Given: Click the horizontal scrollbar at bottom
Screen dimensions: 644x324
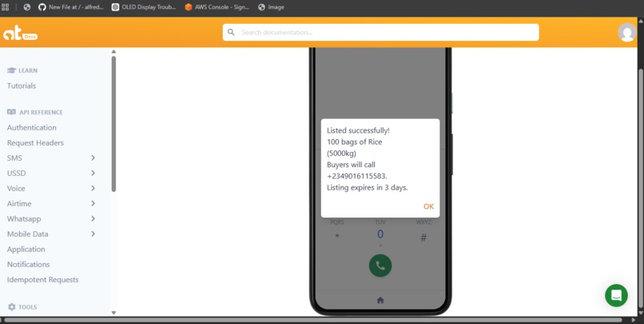Looking at the screenshot, I should coord(313,320).
